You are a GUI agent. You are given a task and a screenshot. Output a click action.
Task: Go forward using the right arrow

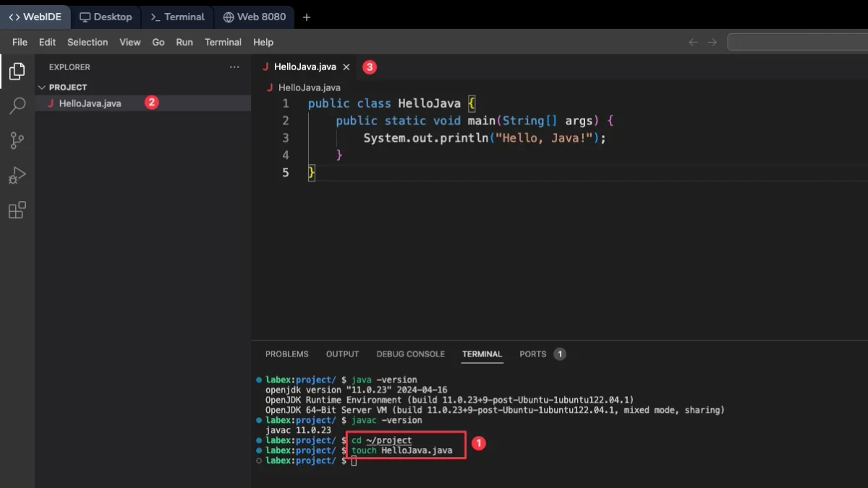point(712,42)
